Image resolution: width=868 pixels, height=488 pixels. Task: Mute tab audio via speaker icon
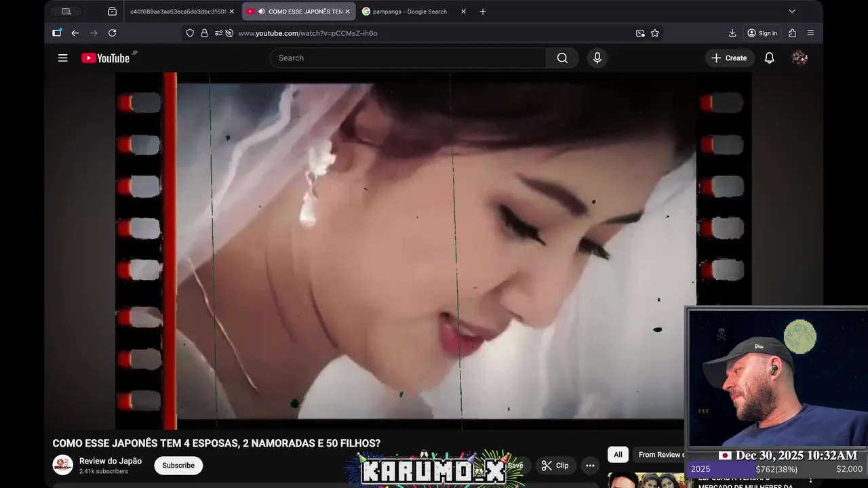pyautogui.click(x=261, y=12)
